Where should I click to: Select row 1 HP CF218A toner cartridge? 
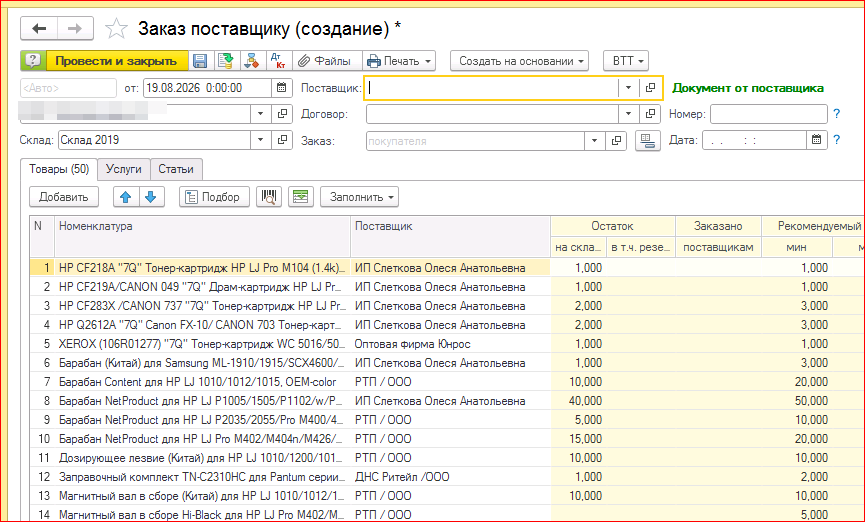pyautogui.click(x=202, y=268)
